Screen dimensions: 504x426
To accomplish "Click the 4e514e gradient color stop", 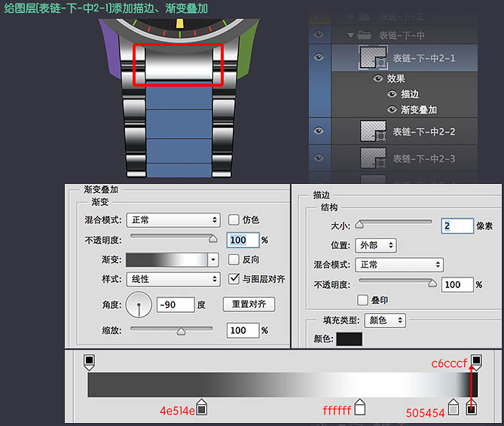I will (201, 409).
